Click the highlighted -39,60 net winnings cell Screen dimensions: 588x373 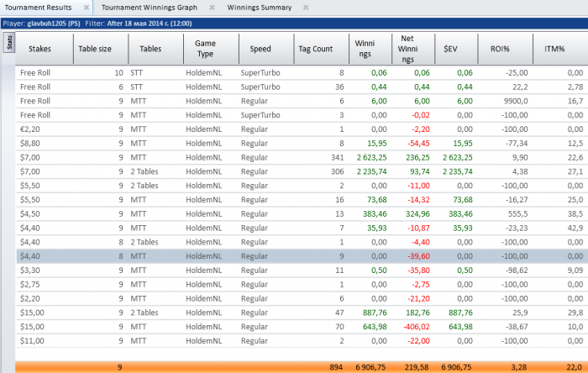[x=418, y=256]
